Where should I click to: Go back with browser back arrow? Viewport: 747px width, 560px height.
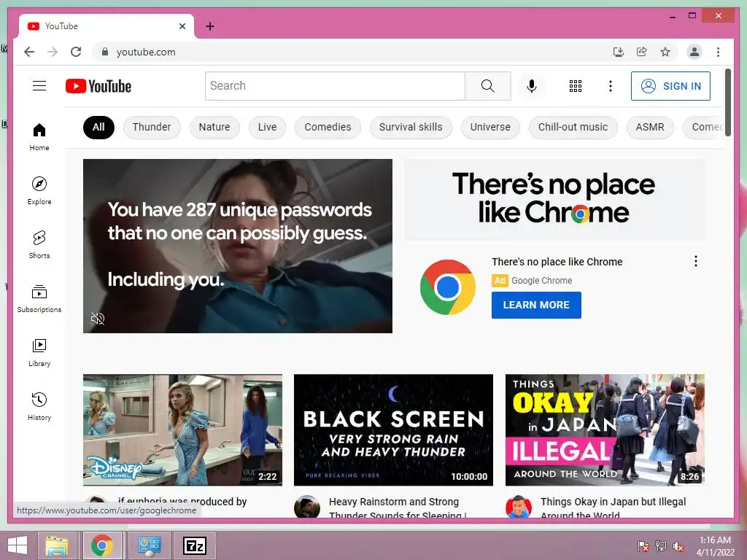pos(29,52)
